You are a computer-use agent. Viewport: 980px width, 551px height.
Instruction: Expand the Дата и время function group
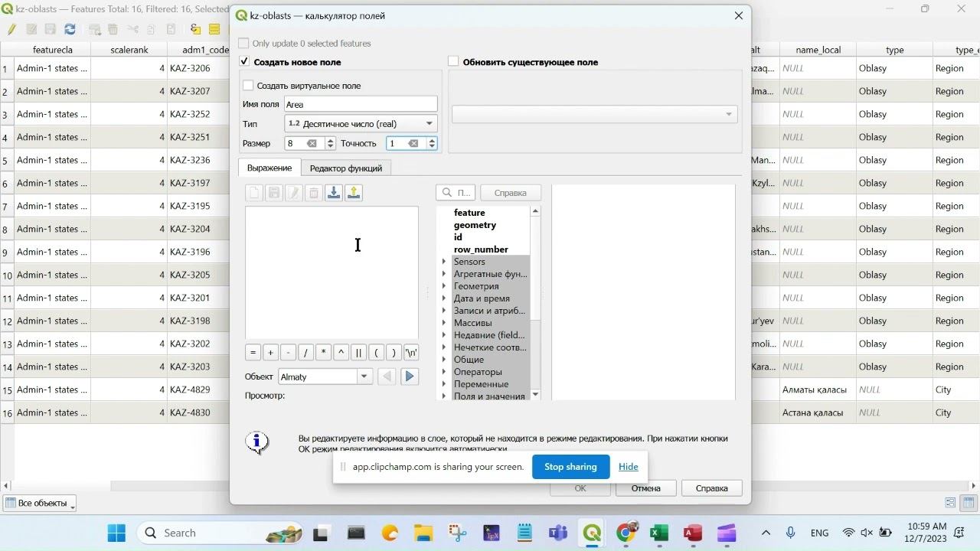444,298
